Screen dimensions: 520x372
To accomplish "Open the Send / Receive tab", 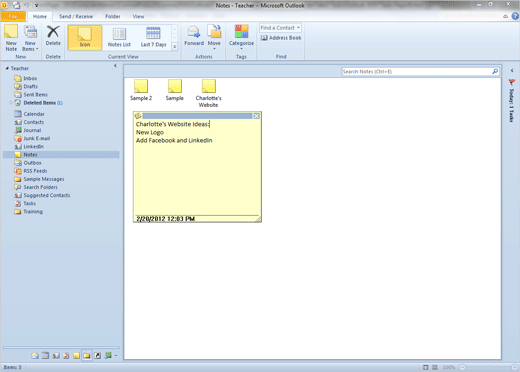I will [76, 16].
